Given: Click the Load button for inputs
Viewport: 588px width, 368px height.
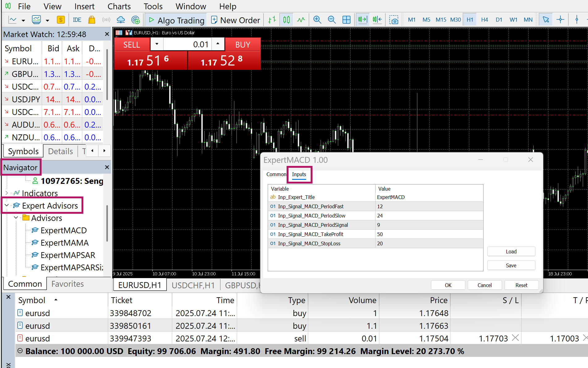Looking at the screenshot, I should tap(511, 252).
